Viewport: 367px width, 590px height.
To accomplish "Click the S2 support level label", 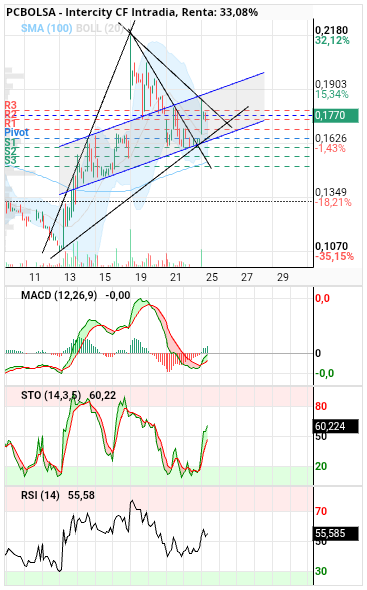I will [x=11, y=151].
